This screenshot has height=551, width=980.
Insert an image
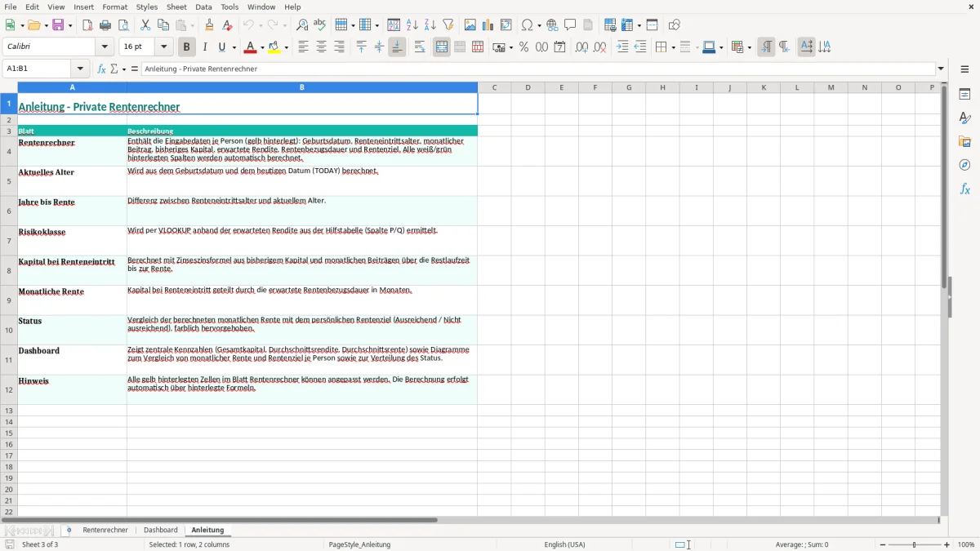470,25
